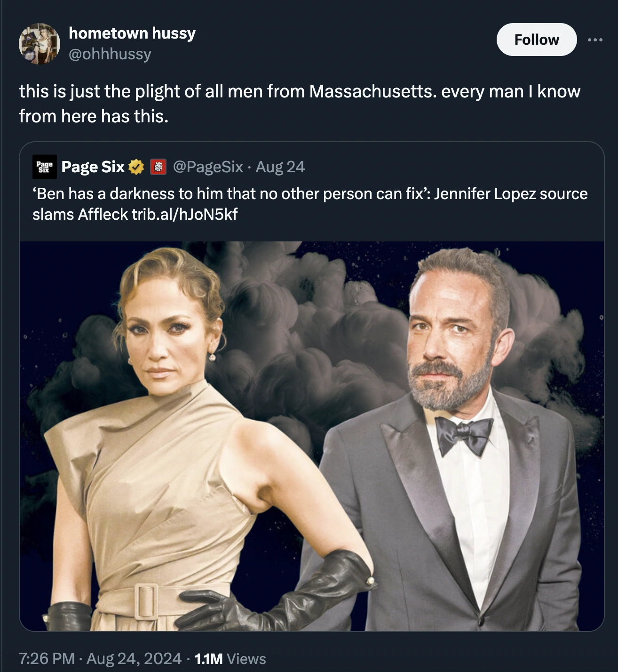Open the 7:26 PM timestamp link
The height and width of the screenshot is (672, 618).
pos(47,658)
